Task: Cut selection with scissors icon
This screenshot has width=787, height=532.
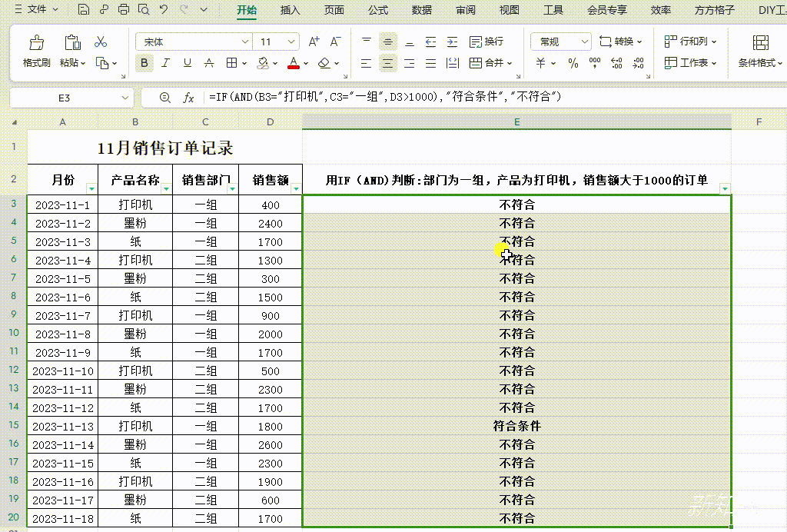Action: click(101, 42)
